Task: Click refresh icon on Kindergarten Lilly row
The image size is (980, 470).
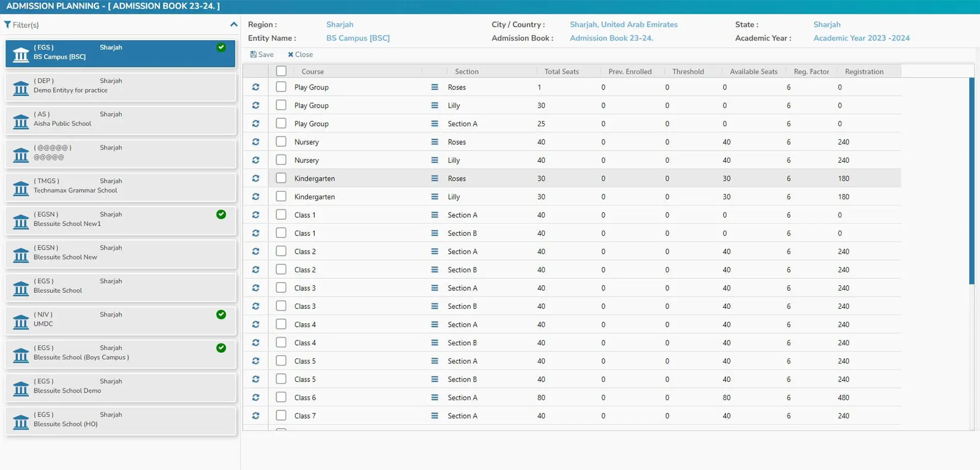Action: [x=256, y=197]
